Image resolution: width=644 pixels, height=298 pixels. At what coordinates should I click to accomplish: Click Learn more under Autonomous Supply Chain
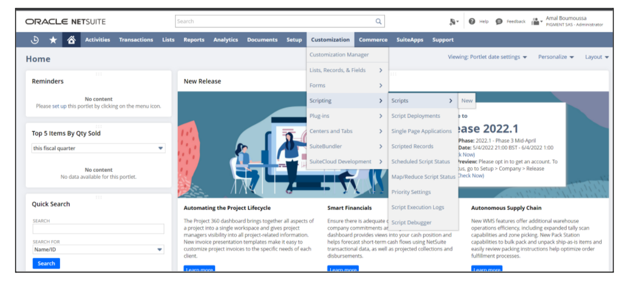click(x=487, y=269)
